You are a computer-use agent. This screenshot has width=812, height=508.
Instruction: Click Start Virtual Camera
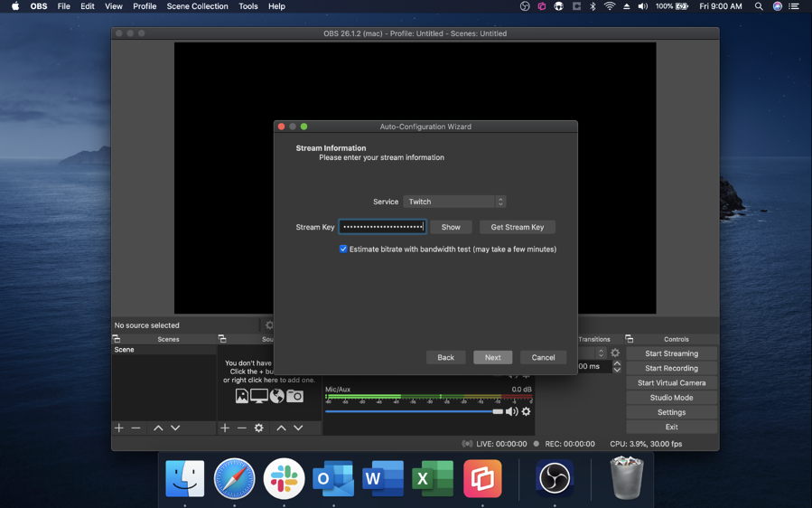coord(672,382)
